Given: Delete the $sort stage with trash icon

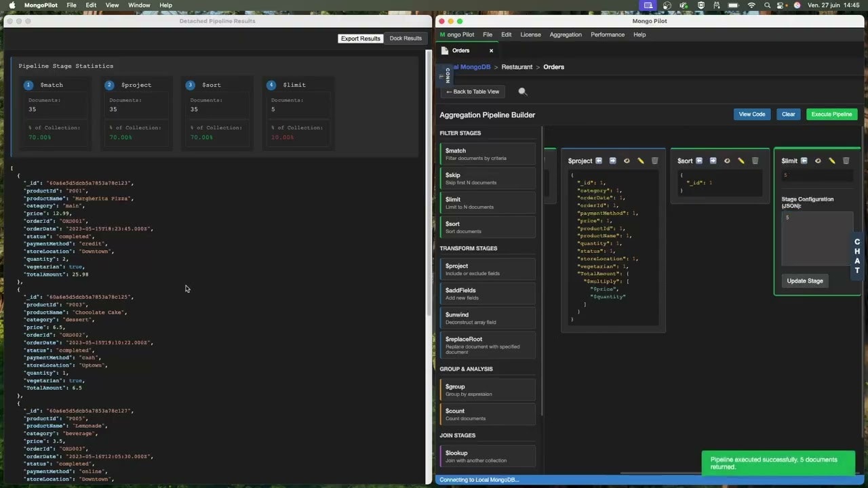Looking at the screenshot, I should (755, 161).
